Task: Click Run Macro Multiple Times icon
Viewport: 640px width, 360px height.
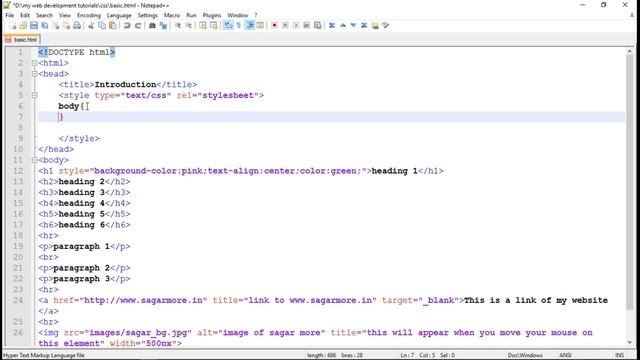Action: 307,26
